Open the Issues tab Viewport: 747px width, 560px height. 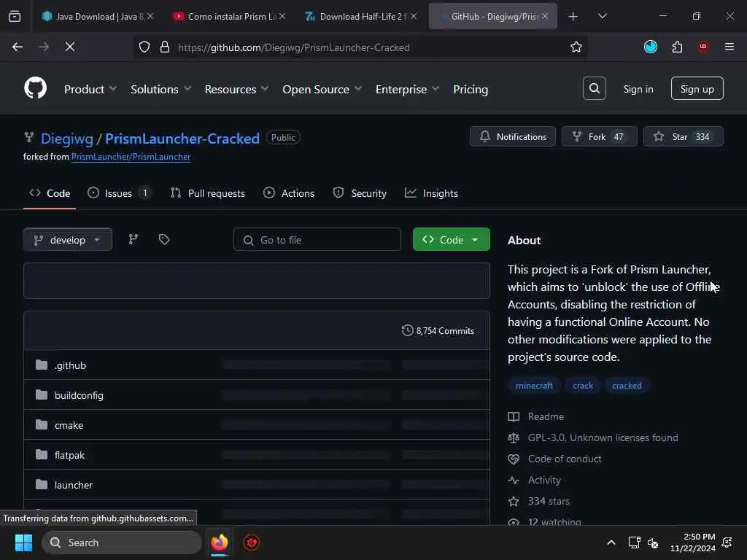click(x=119, y=192)
